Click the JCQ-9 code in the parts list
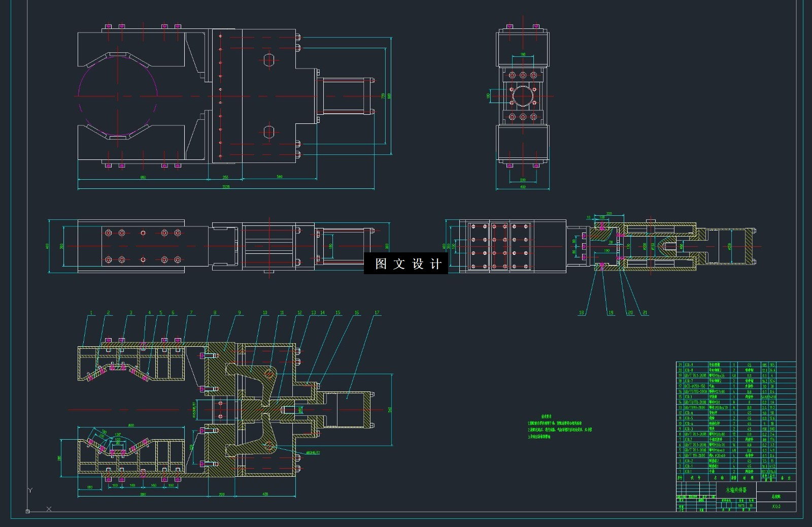Screen dimensions: 812x527 689,365
